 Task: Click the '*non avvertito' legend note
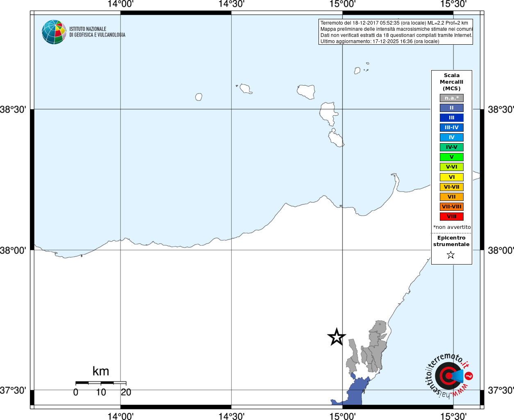coord(452,227)
